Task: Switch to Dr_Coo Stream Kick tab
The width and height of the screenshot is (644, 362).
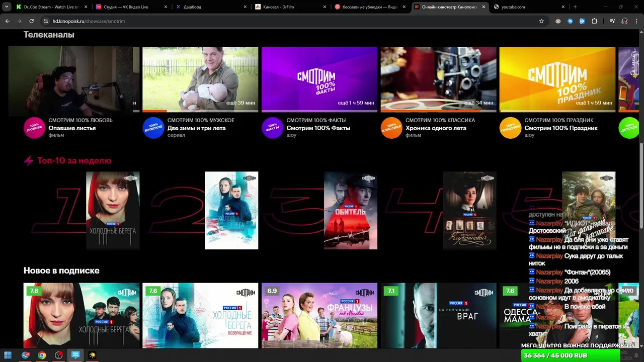Action: [x=51, y=7]
